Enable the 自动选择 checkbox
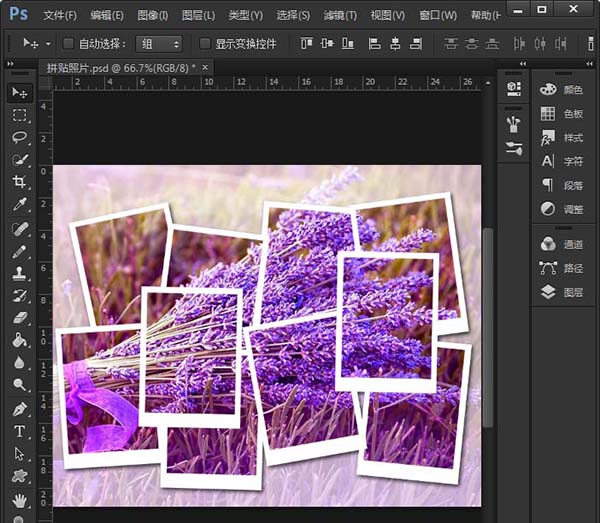The width and height of the screenshot is (600, 523). click(69, 44)
